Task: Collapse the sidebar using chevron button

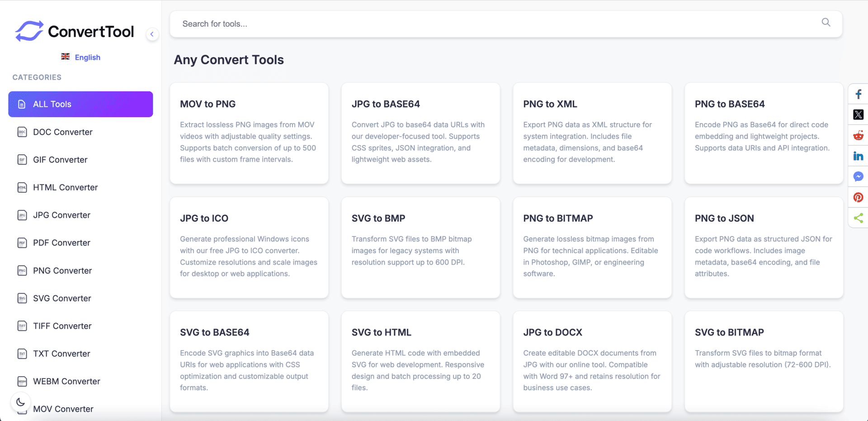Action: tap(152, 34)
